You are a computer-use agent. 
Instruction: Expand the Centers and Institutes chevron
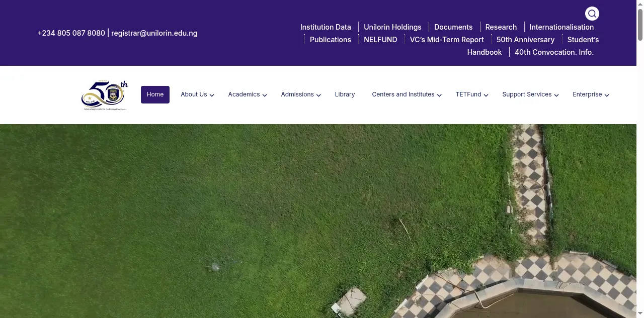pyautogui.click(x=439, y=95)
